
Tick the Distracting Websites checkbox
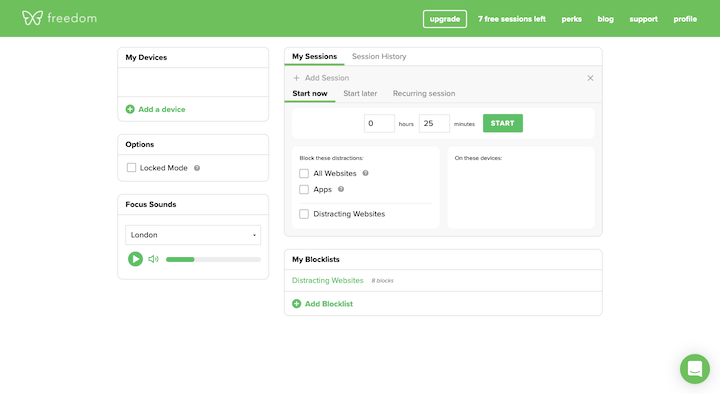(x=304, y=214)
